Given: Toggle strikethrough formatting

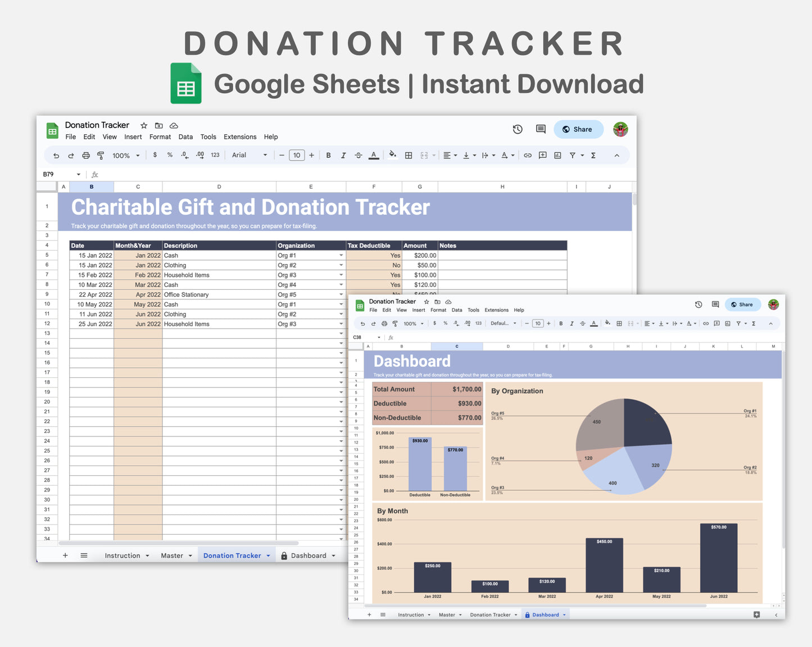Looking at the screenshot, I should click(359, 155).
